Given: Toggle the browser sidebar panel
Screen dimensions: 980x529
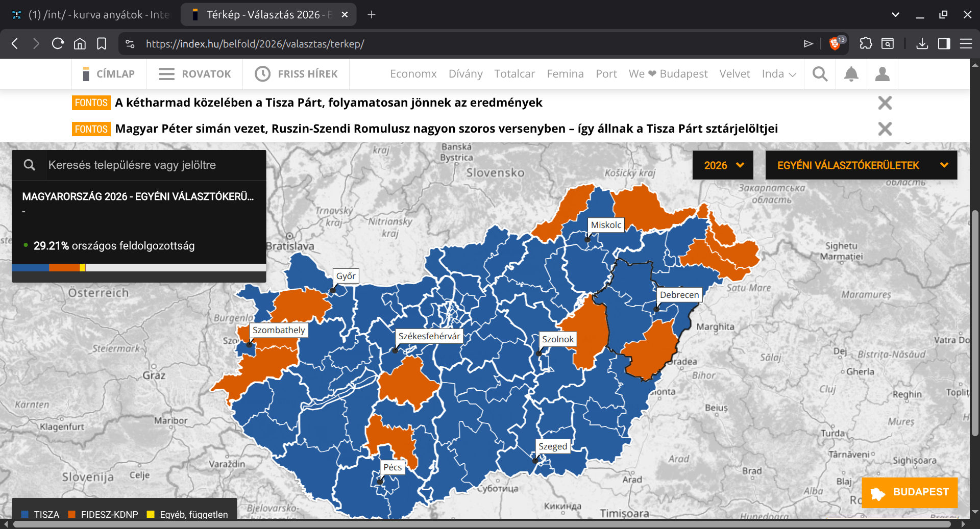Looking at the screenshot, I should pyautogui.click(x=944, y=44).
